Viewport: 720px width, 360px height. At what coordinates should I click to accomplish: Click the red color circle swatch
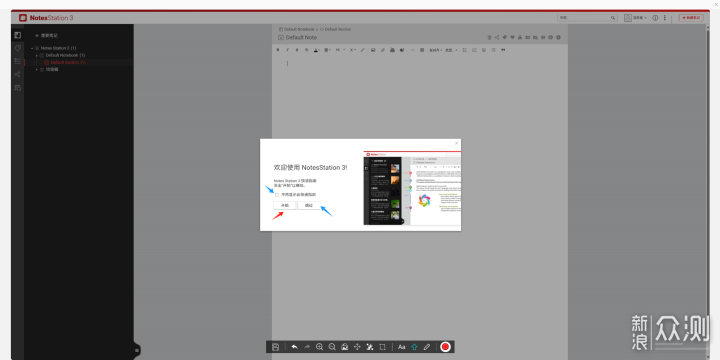[x=445, y=347]
